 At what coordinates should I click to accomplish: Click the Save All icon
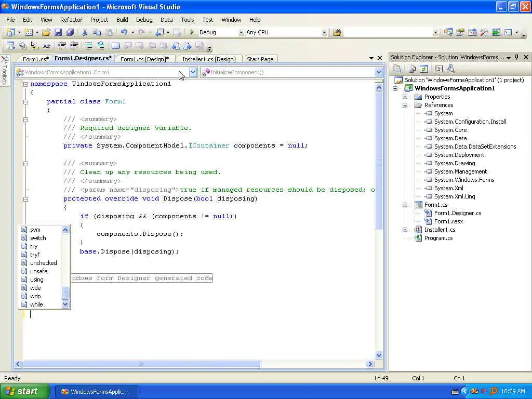pyautogui.click(x=70, y=32)
